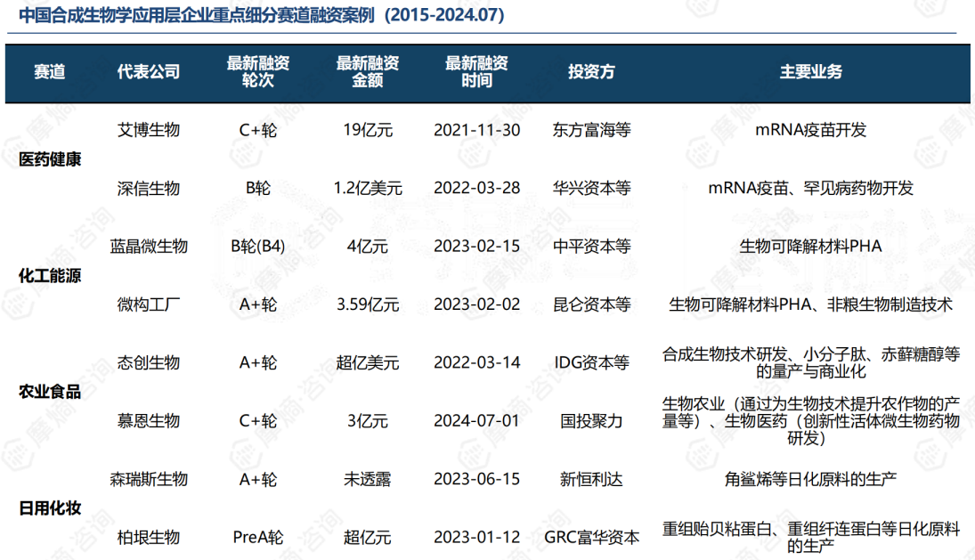Click company name 态创生物
This screenshot has width=975, height=560.
[x=149, y=362]
